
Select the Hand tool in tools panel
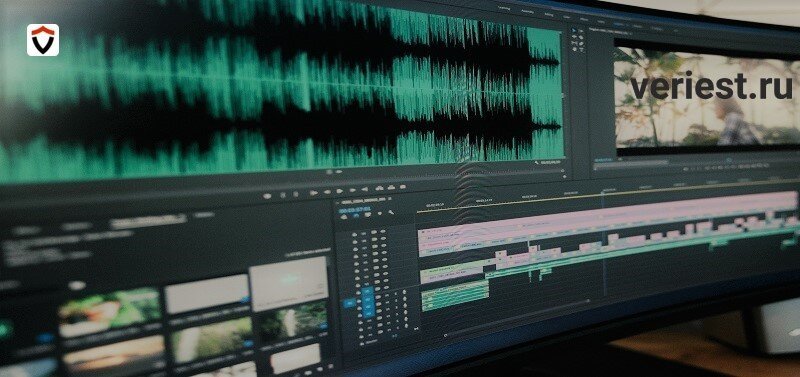(574, 49)
